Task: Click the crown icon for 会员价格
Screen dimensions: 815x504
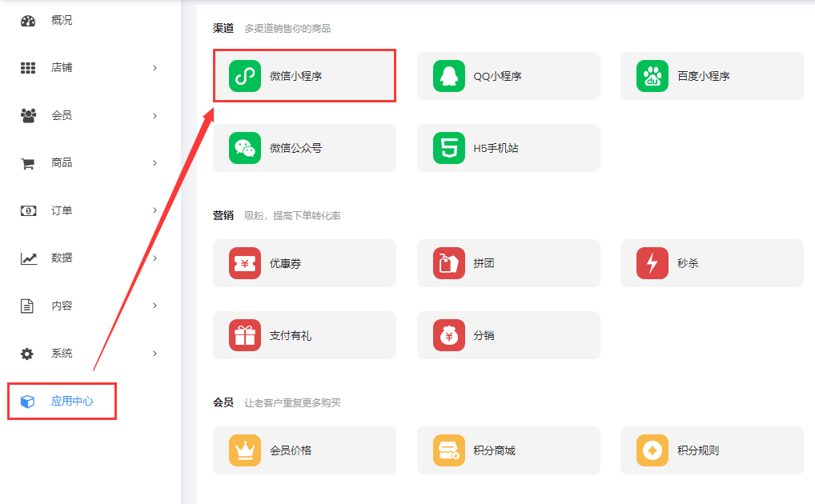Action: pos(245,450)
